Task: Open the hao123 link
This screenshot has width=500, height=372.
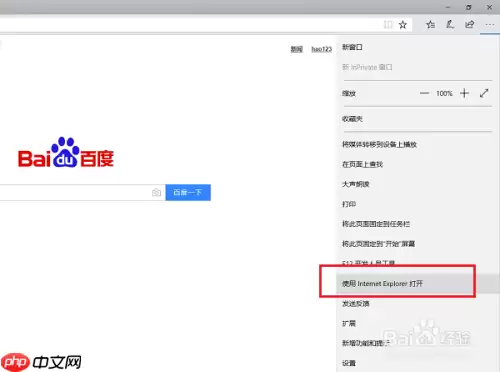Action: click(322, 49)
